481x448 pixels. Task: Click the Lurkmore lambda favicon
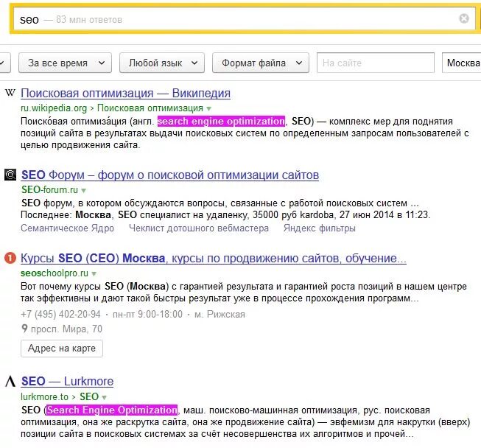(x=10, y=381)
